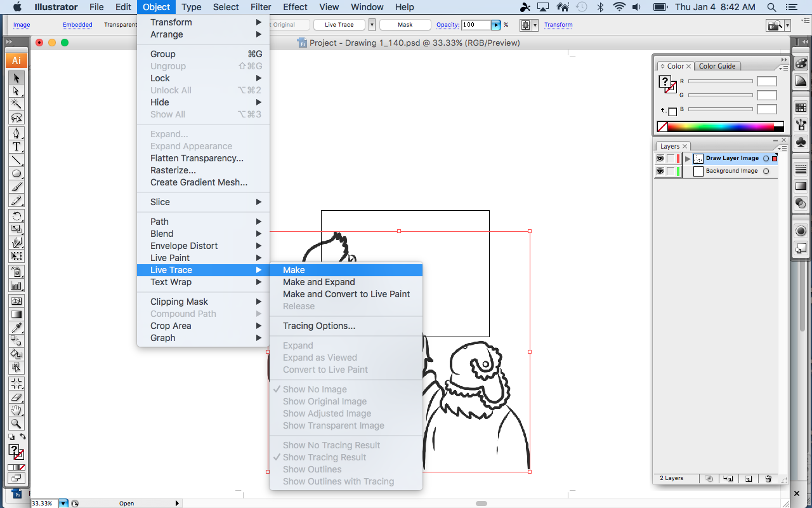
Task: Open Tracing Options…
Action: [x=346, y=326]
